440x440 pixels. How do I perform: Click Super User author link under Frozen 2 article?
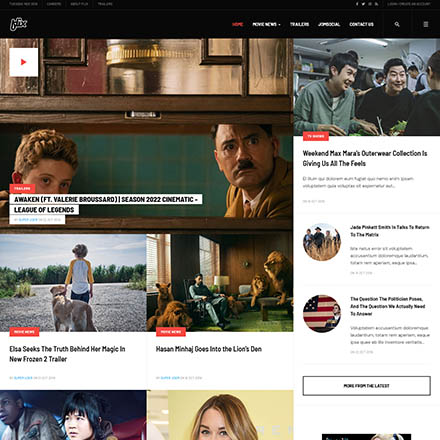pyautogui.click(x=23, y=378)
